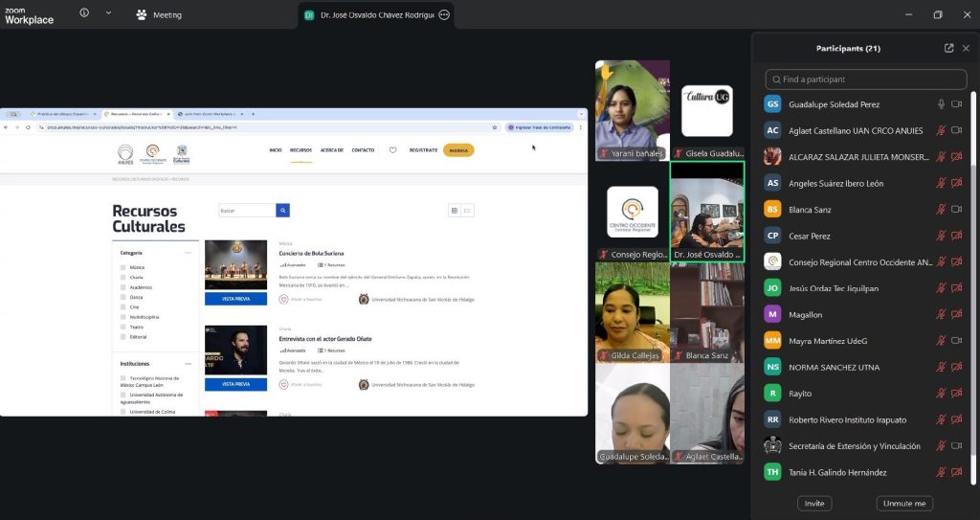Click the Find a participant search field
Screen dimensions: 980x520
click(866, 79)
